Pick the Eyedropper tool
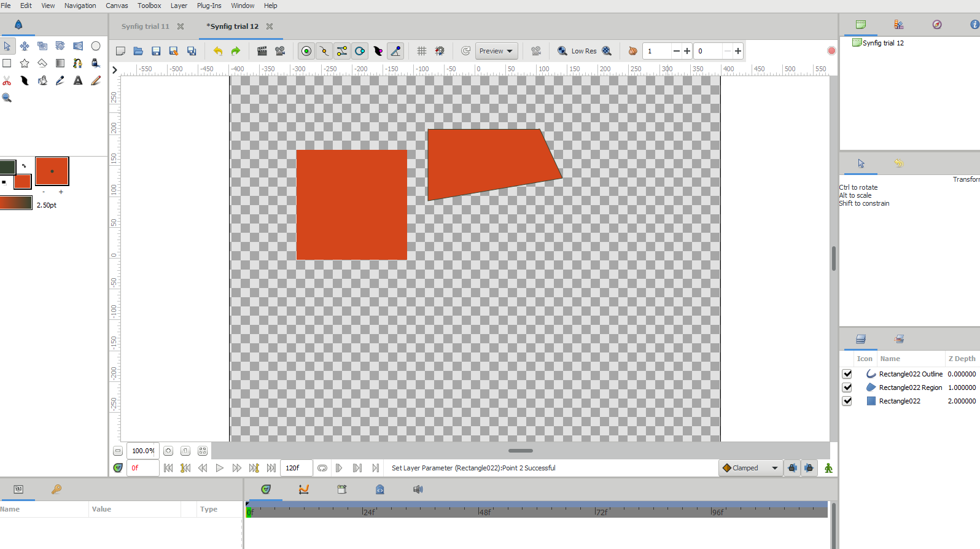Image resolution: width=980 pixels, height=549 pixels. tap(60, 80)
